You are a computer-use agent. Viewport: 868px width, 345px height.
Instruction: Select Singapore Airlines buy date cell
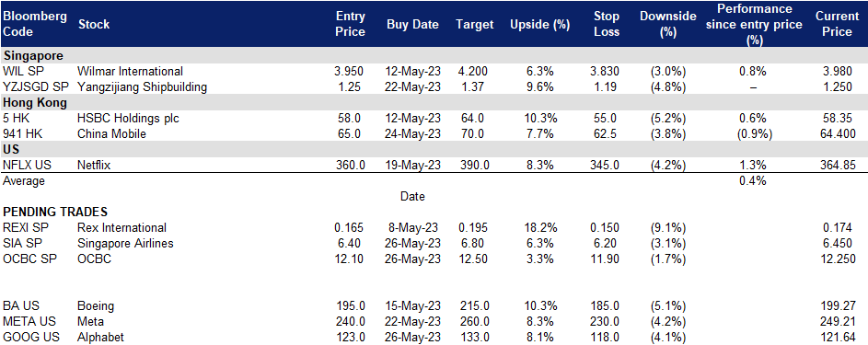pyautogui.click(x=412, y=243)
